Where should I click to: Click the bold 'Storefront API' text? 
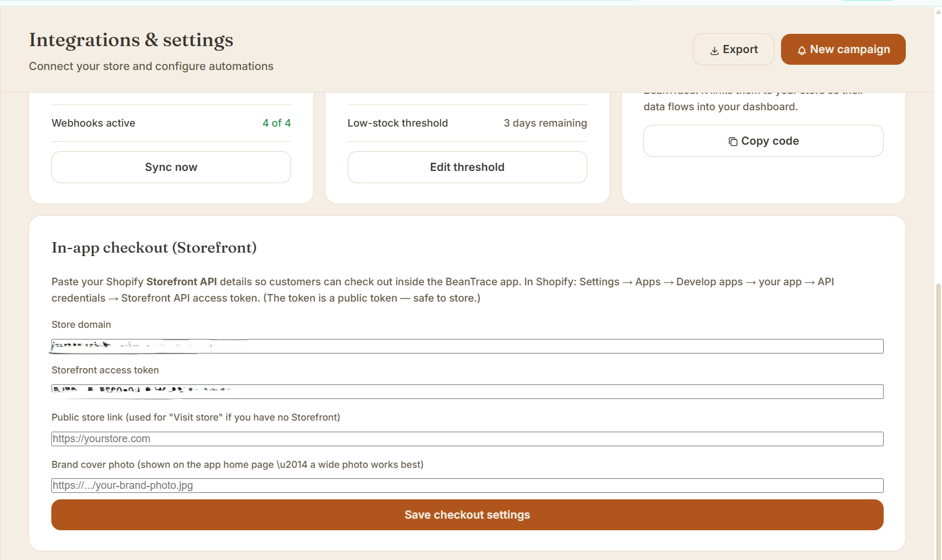point(181,282)
